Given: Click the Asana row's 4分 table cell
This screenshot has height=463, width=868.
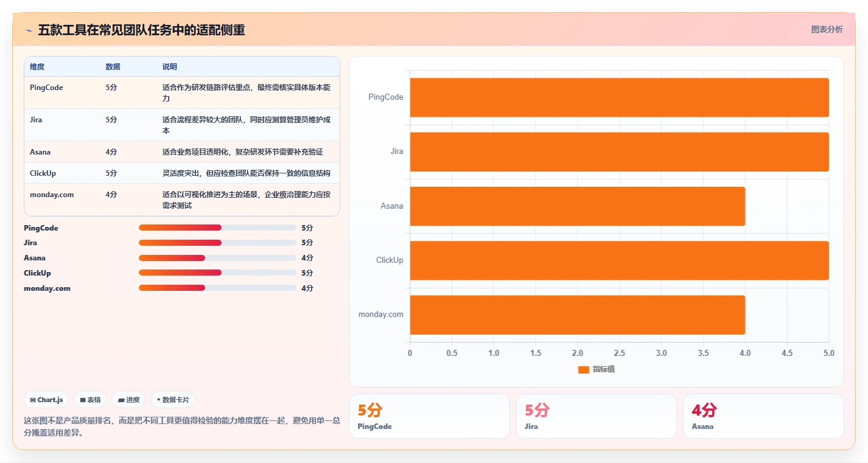Looking at the screenshot, I should click(111, 152).
